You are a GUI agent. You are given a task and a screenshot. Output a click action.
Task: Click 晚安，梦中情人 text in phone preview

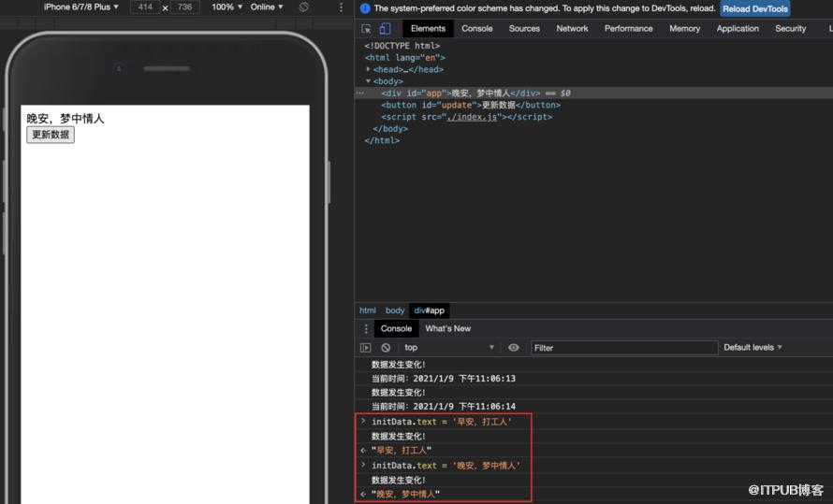point(66,119)
